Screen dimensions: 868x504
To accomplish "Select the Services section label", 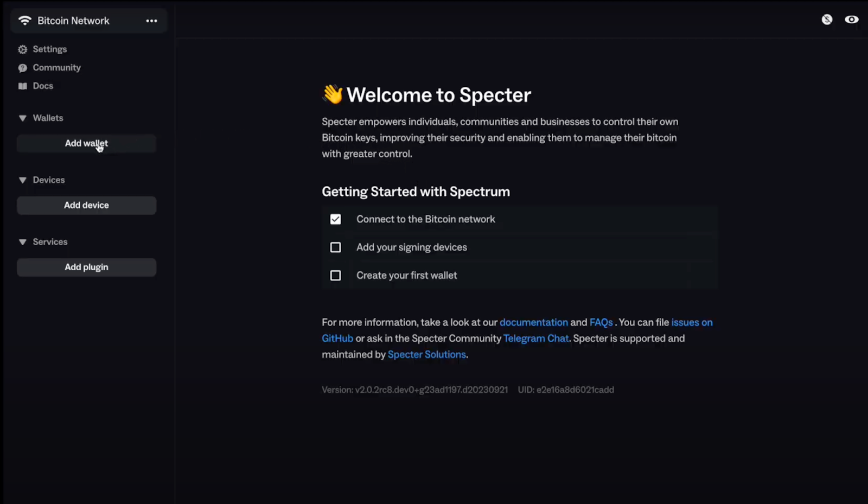I will (x=50, y=242).
